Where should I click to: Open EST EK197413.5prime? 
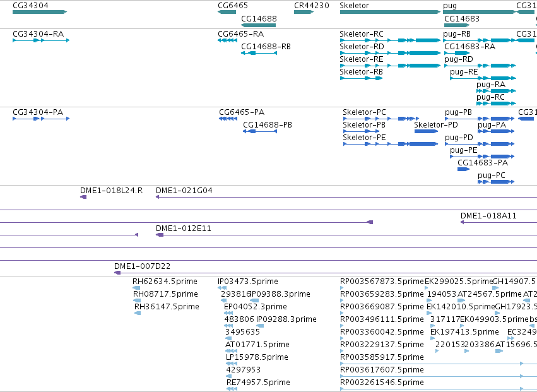point(464,333)
